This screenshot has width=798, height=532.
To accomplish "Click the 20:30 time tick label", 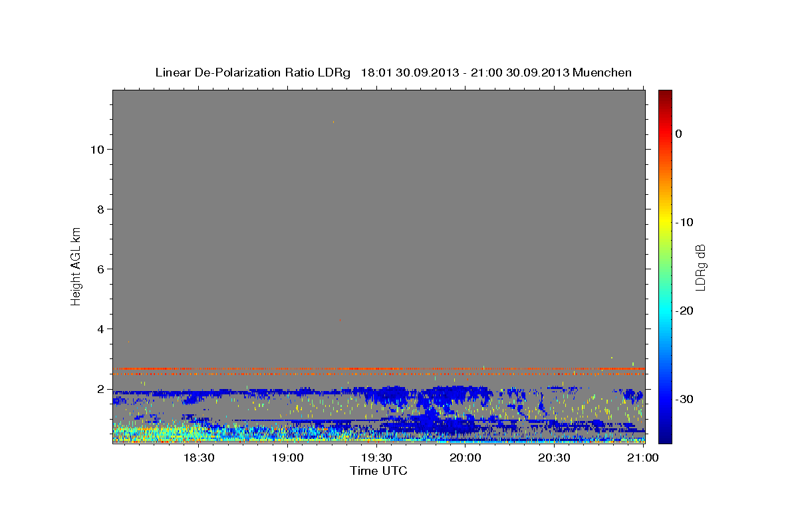I will (554, 458).
